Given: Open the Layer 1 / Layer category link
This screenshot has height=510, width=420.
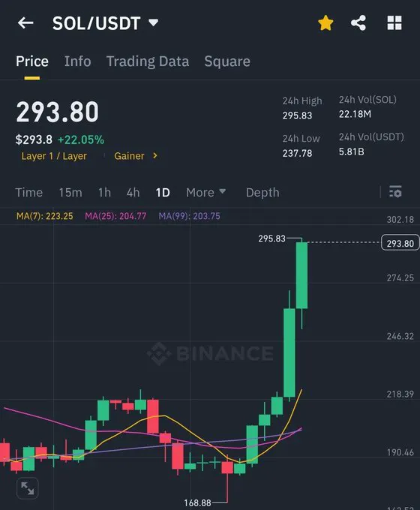Looking at the screenshot, I should (54, 156).
